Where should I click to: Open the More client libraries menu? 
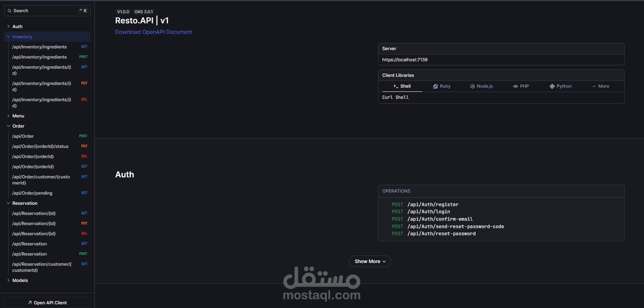(x=601, y=86)
